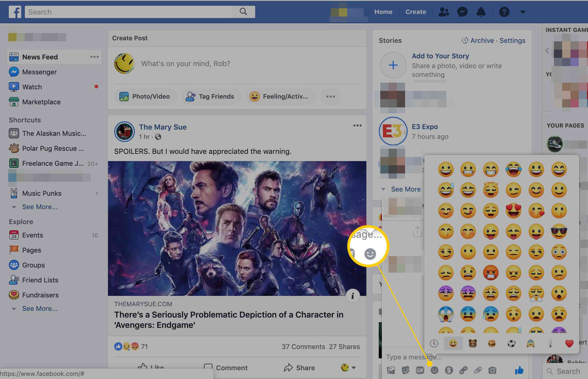Open Friend Requests icon in top bar
The width and height of the screenshot is (588, 379).
pos(444,12)
